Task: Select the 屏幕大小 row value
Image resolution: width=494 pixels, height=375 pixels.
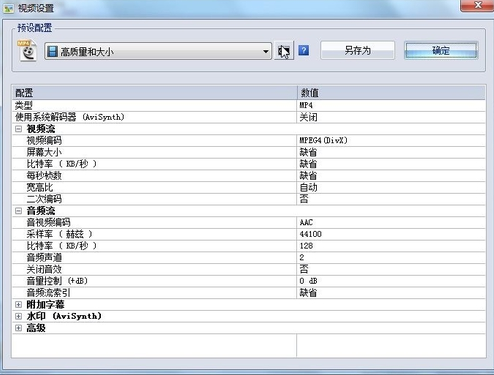Action: pos(391,152)
